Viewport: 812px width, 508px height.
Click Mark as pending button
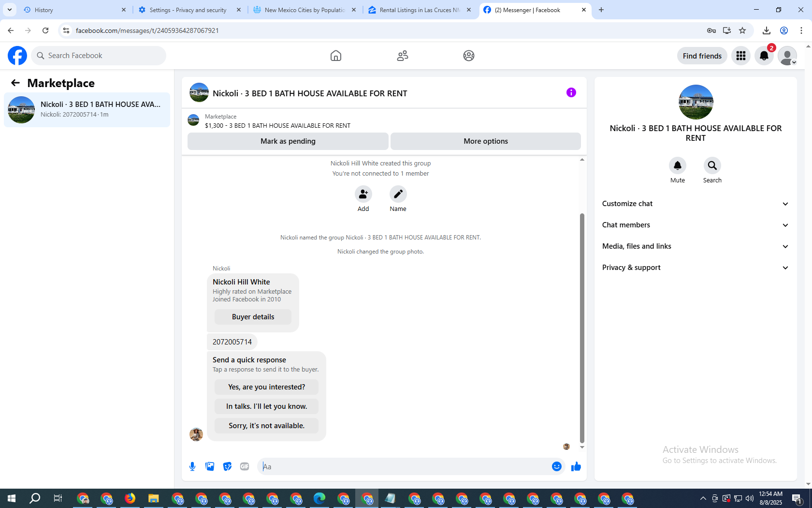[x=288, y=141]
